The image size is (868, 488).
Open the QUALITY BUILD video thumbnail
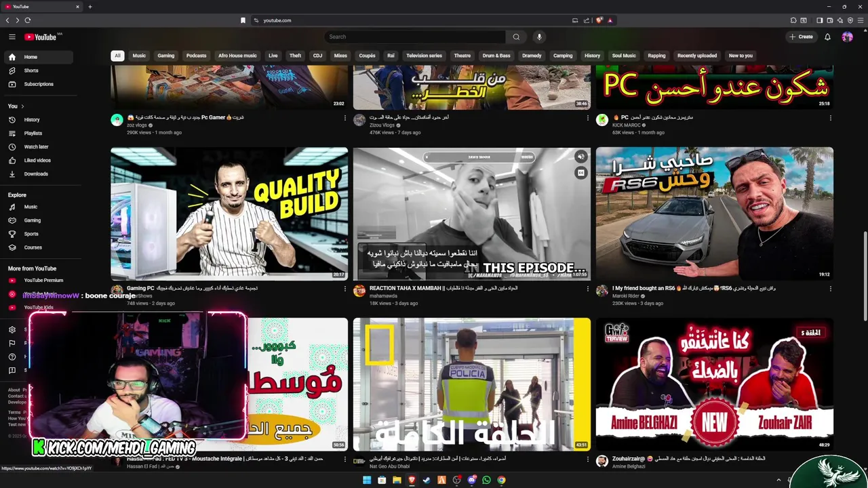(229, 213)
